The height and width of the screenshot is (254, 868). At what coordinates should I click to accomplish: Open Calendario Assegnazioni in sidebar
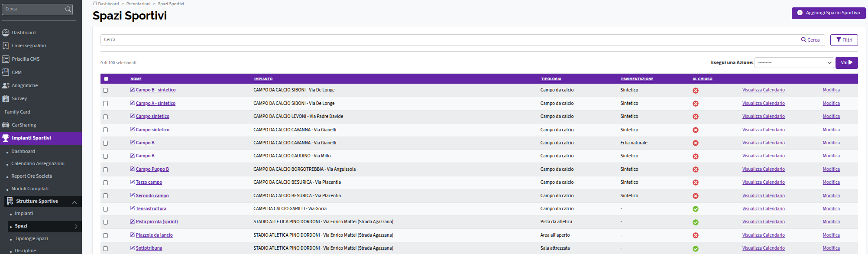(38, 163)
